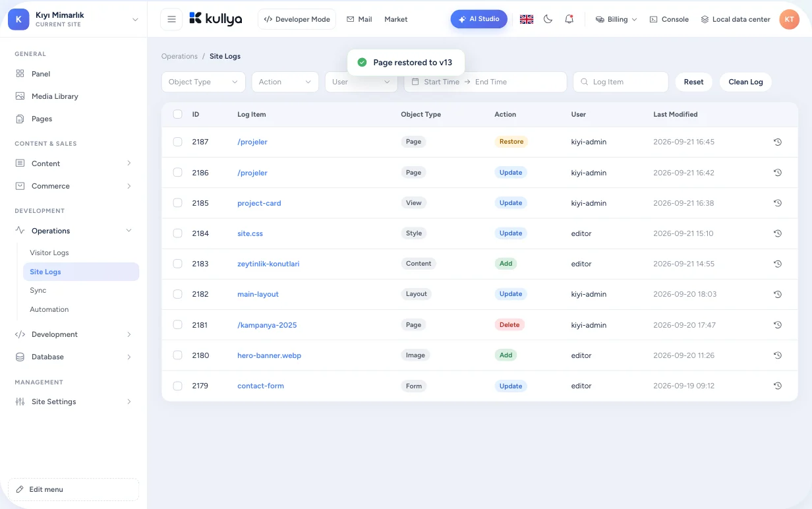Click restore history icon for log 2185
Image resolution: width=812 pixels, height=509 pixels.
(x=778, y=203)
